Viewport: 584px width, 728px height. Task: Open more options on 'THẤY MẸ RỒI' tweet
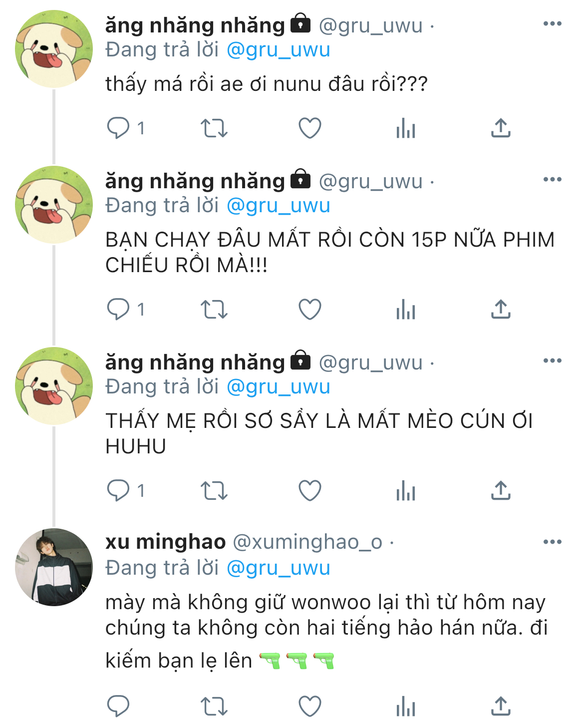pos(553,361)
